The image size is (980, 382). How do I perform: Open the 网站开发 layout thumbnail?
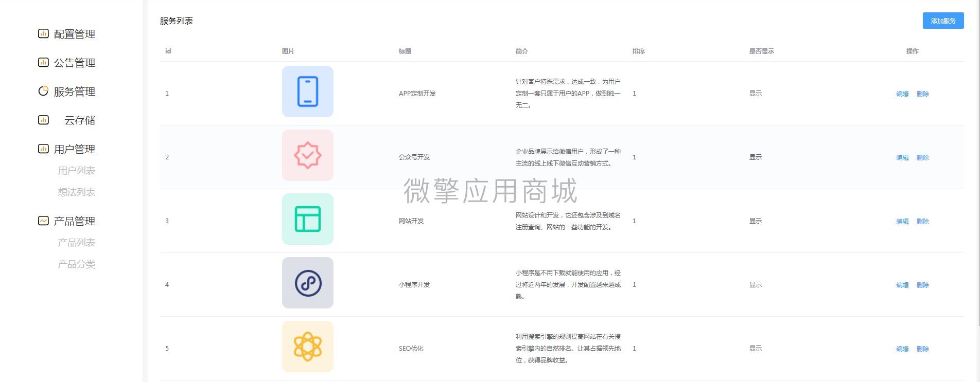[x=308, y=219]
